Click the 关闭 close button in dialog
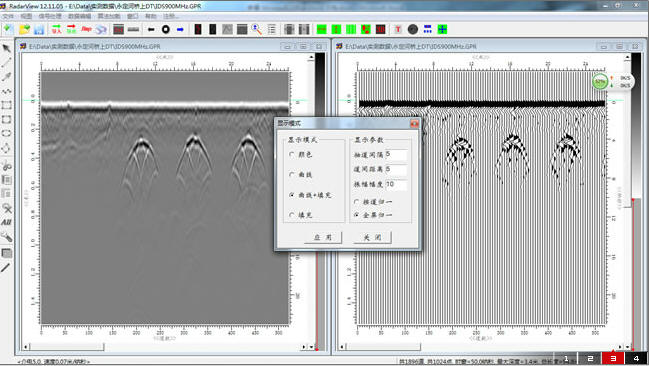The height and width of the screenshot is (366, 649). [372, 237]
